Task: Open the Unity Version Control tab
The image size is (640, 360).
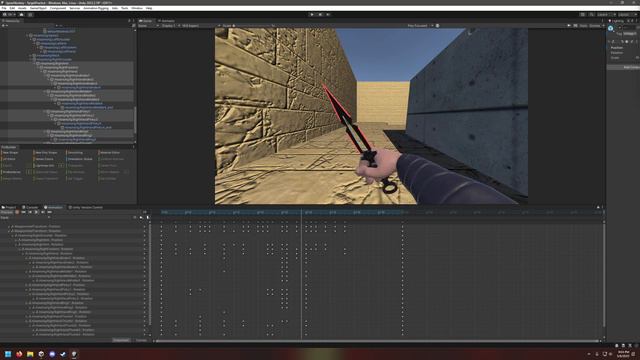Action: 86,207
